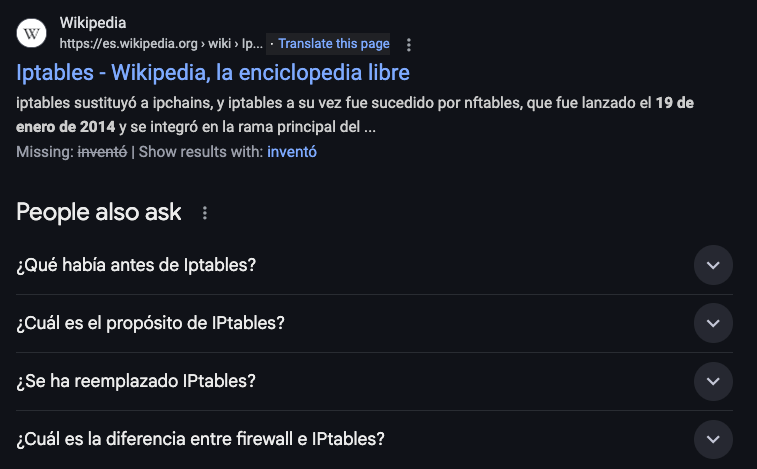Click the Wikipedia site name above URL
The height and width of the screenshot is (469, 757).
click(93, 23)
